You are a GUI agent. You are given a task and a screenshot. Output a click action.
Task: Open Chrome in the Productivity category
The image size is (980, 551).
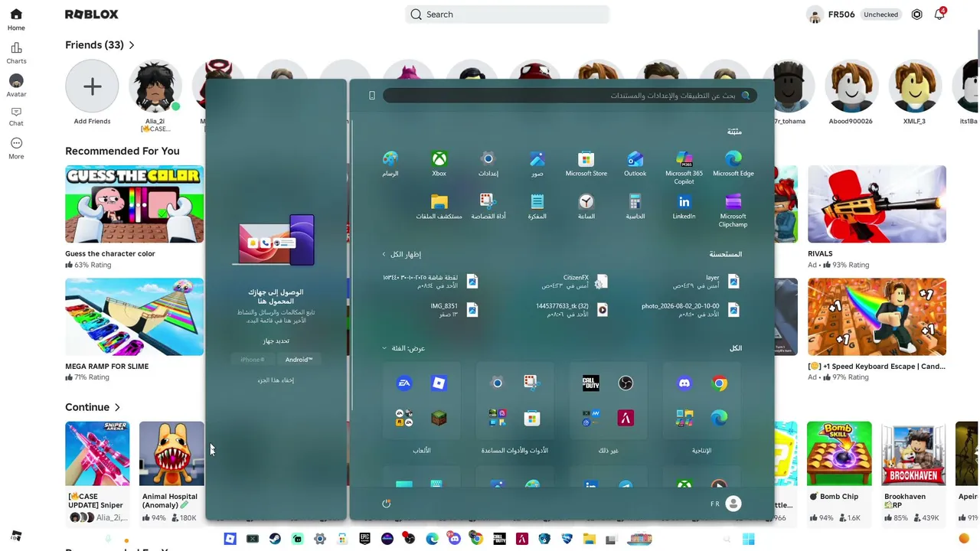(x=719, y=383)
